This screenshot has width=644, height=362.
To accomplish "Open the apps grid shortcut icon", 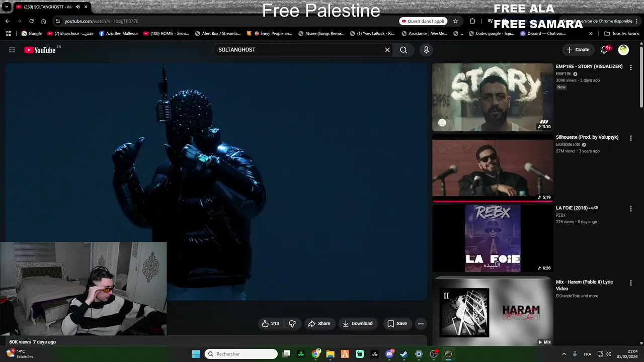I will (x=9, y=34).
